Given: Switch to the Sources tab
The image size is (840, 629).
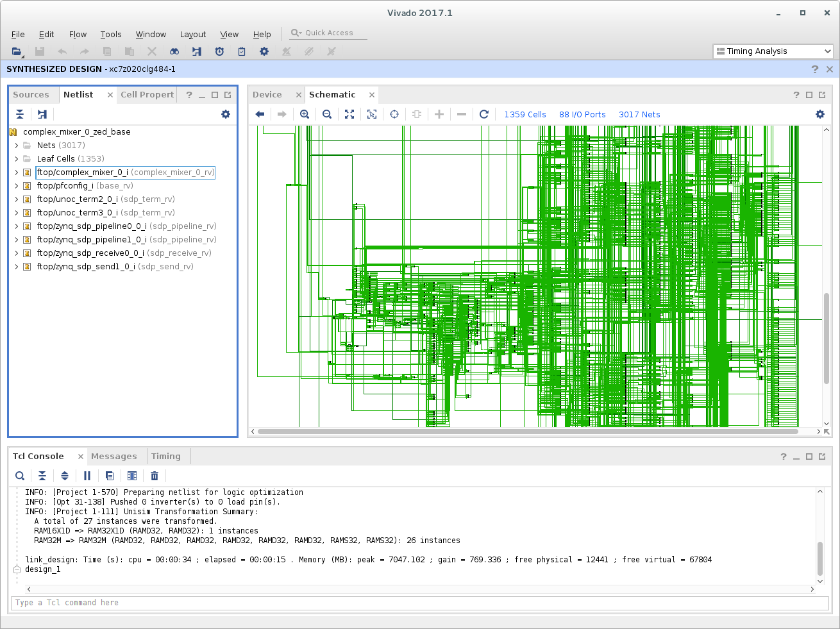Looking at the screenshot, I should [x=31, y=95].
